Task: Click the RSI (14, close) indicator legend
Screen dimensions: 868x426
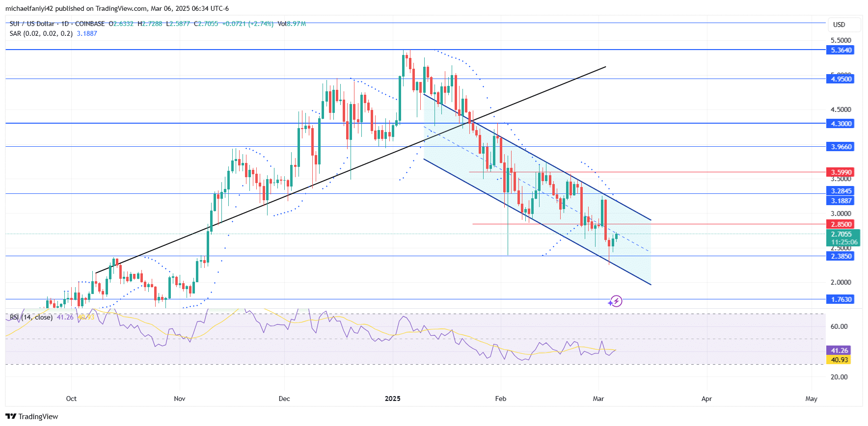Action: pos(31,317)
